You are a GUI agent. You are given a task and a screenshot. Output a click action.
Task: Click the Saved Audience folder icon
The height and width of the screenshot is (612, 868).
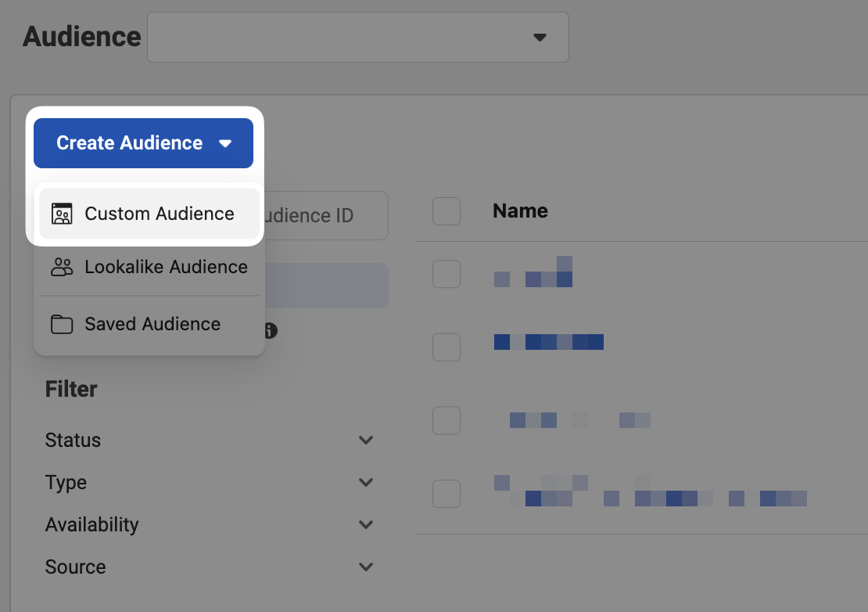[x=62, y=324]
